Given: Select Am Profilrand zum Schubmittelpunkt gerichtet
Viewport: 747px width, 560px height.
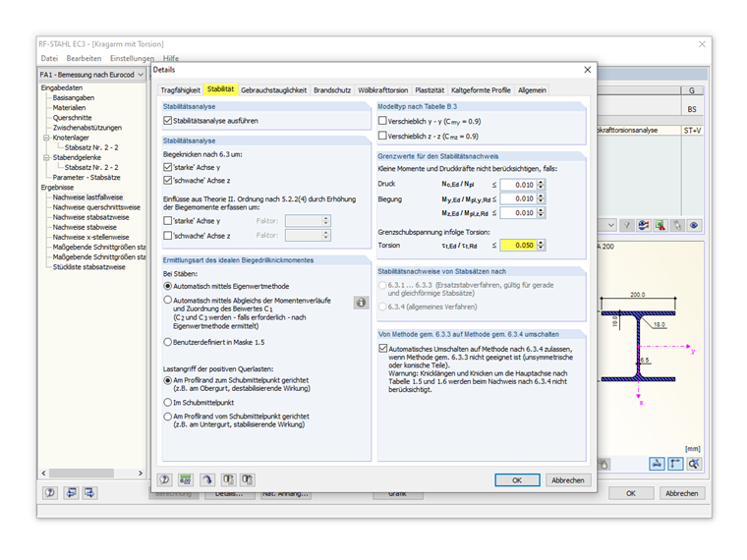Looking at the screenshot, I should coord(168,380).
